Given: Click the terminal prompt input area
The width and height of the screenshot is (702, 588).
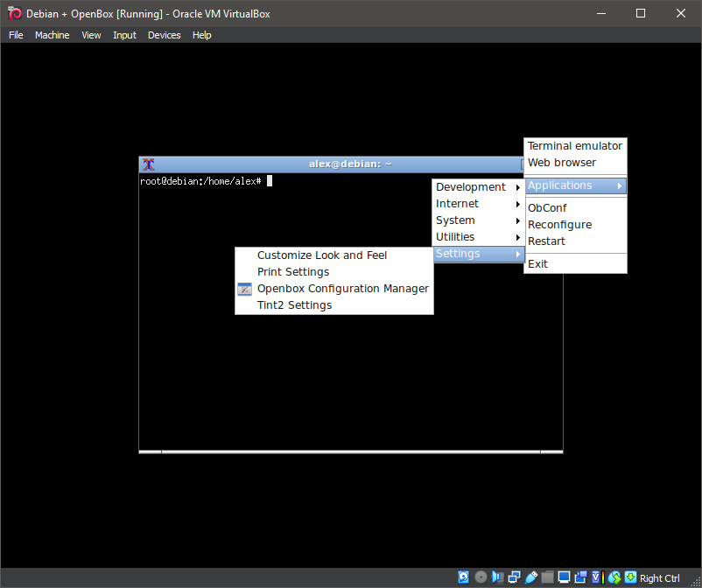Looking at the screenshot, I should coord(270,180).
